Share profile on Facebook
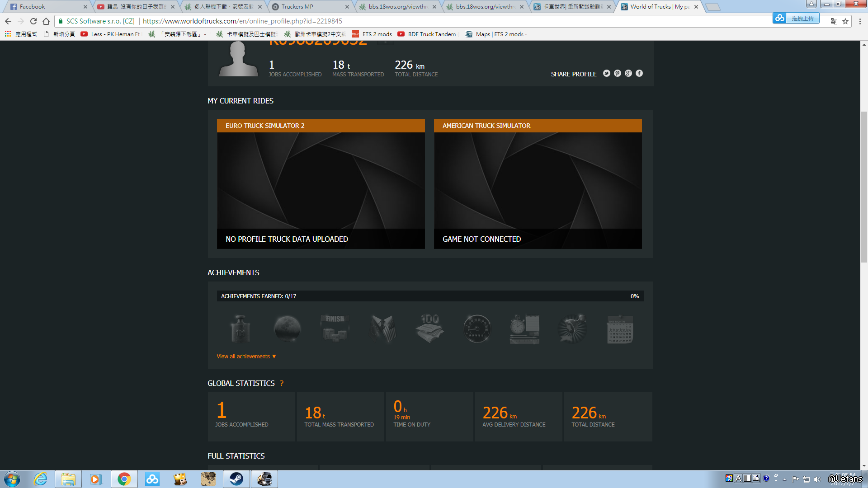868x488 pixels. coord(639,74)
